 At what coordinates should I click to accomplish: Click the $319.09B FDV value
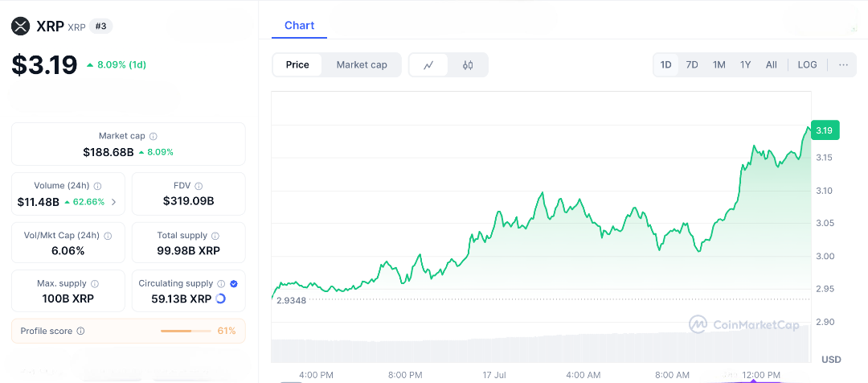pos(189,200)
